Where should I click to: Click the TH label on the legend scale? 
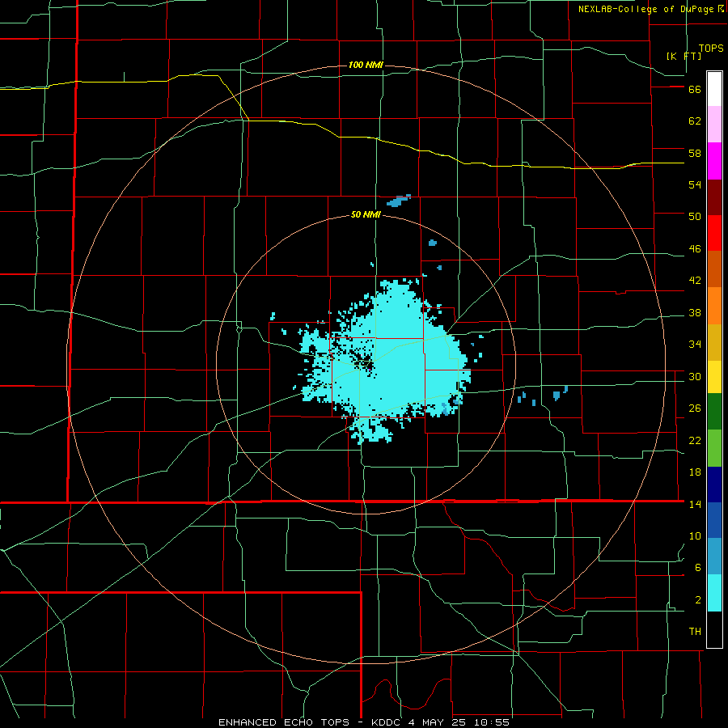(x=695, y=632)
